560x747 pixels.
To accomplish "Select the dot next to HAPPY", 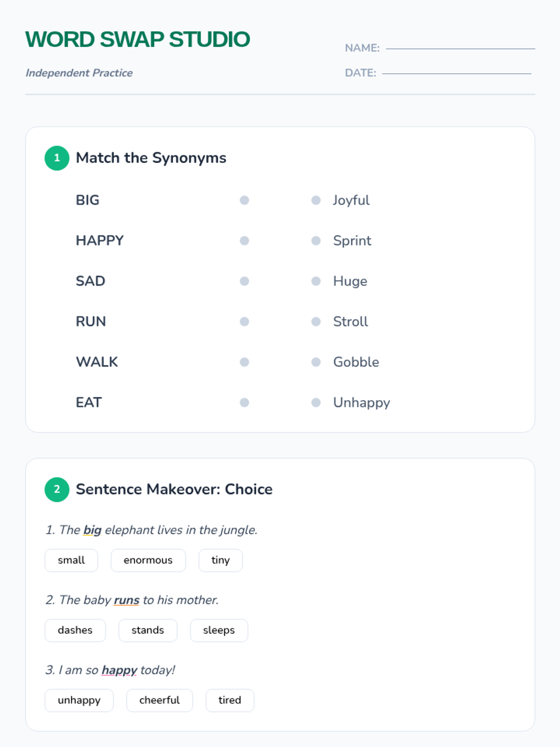I will [x=244, y=241].
